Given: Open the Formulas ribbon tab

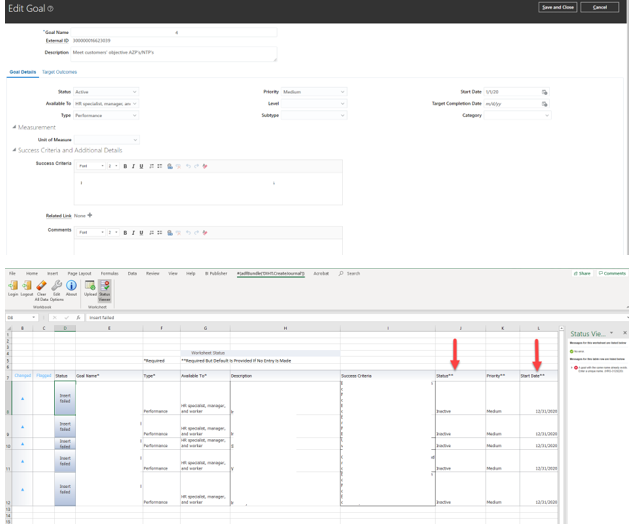Looking at the screenshot, I should pyautogui.click(x=110, y=273).
